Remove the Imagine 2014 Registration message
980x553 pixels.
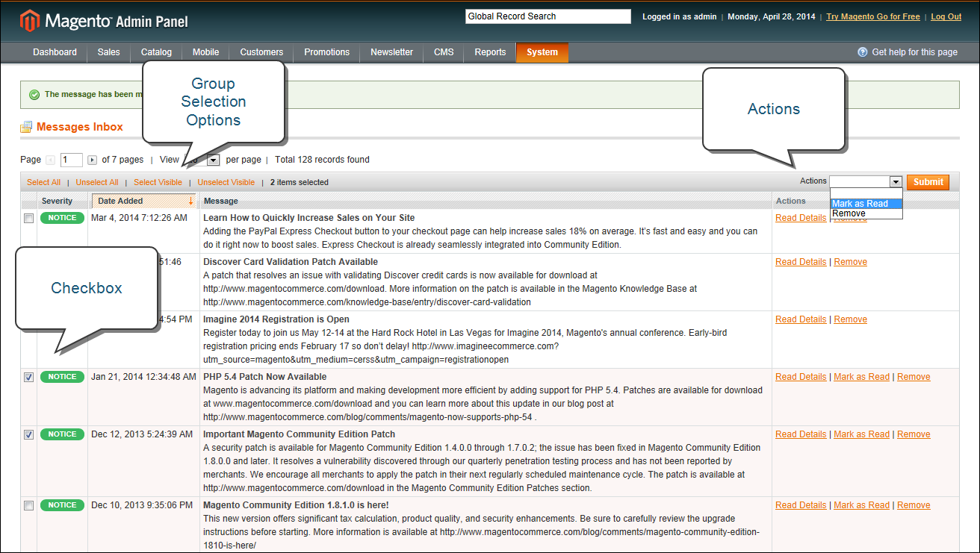tap(850, 319)
